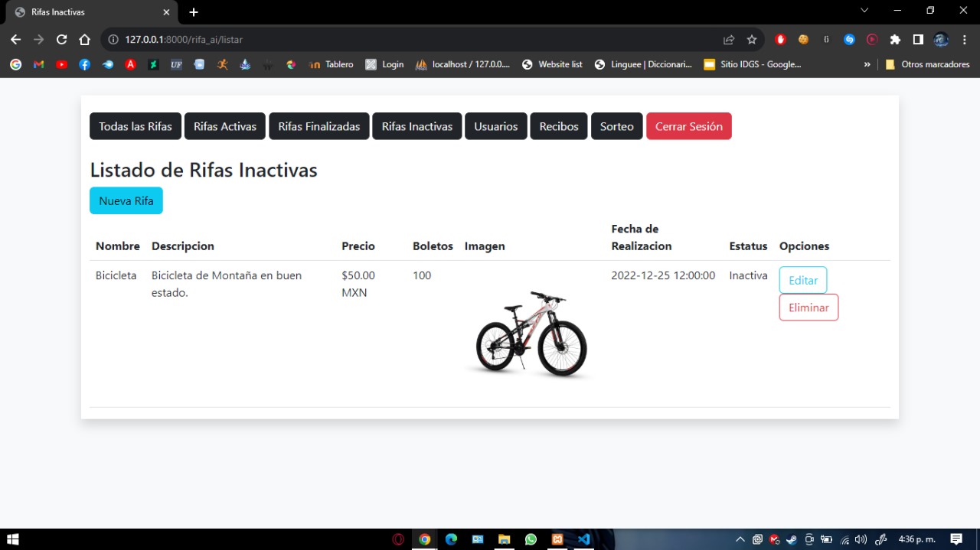
Task: Click the browser home icon
Action: 85,40
